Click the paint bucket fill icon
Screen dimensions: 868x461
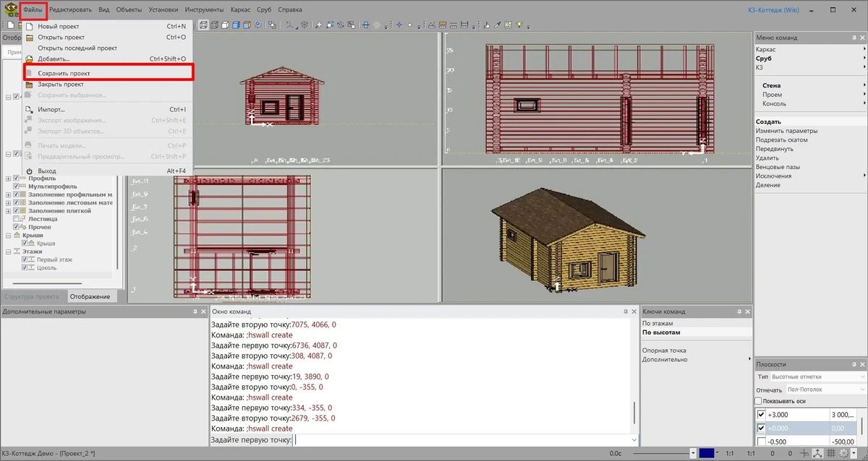[x=486, y=25]
